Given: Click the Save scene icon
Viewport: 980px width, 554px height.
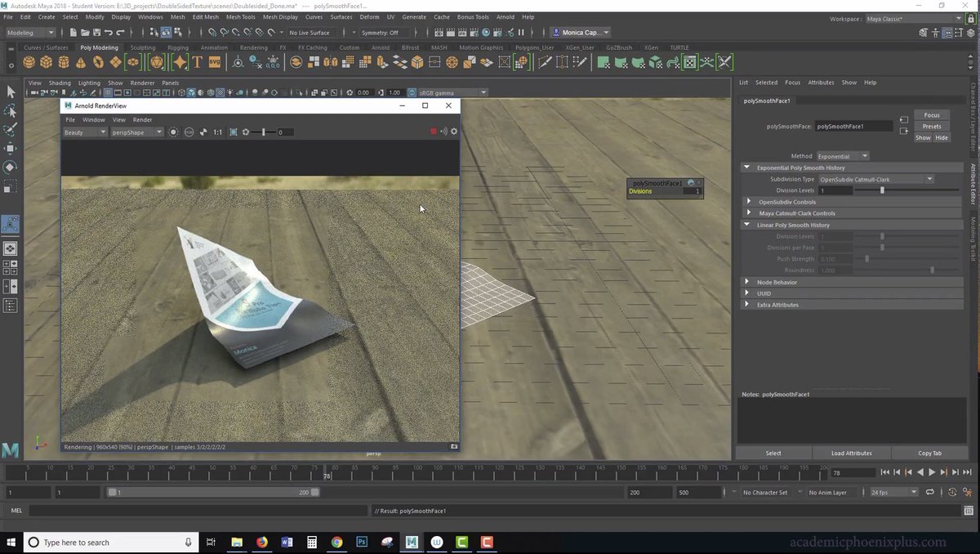Looking at the screenshot, I should click(x=97, y=33).
